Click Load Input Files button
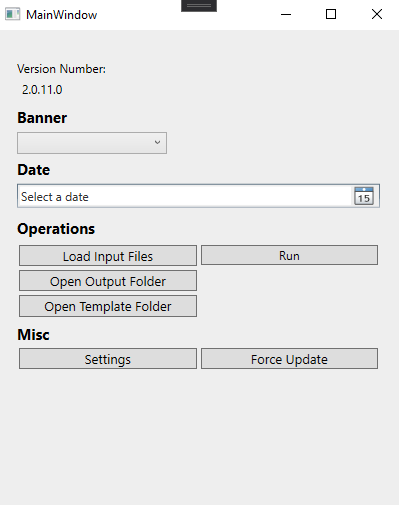Image resolution: width=399 pixels, height=505 pixels. [x=108, y=256]
